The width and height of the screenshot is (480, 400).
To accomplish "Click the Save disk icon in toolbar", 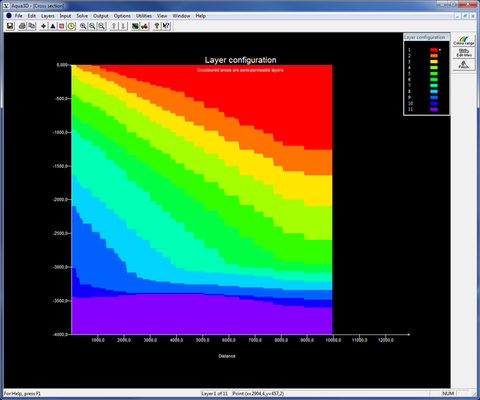I will (10, 26).
